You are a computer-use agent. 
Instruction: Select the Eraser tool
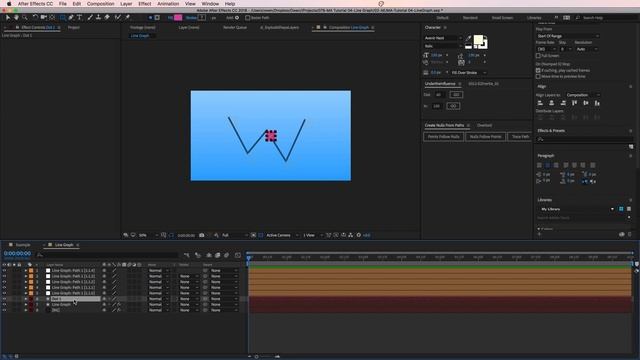(107, 18)
